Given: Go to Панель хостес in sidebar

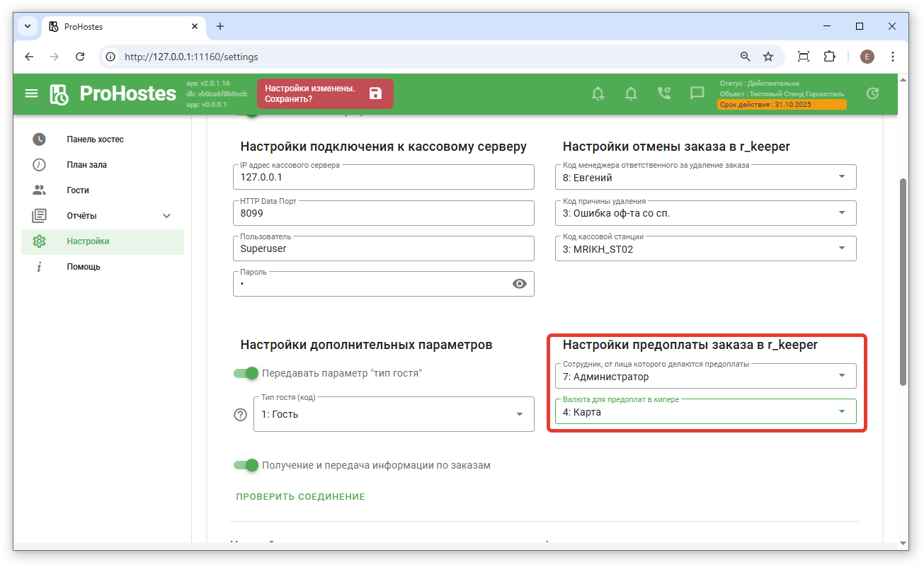Looking at the screenshot, I should tap(95, 139).
